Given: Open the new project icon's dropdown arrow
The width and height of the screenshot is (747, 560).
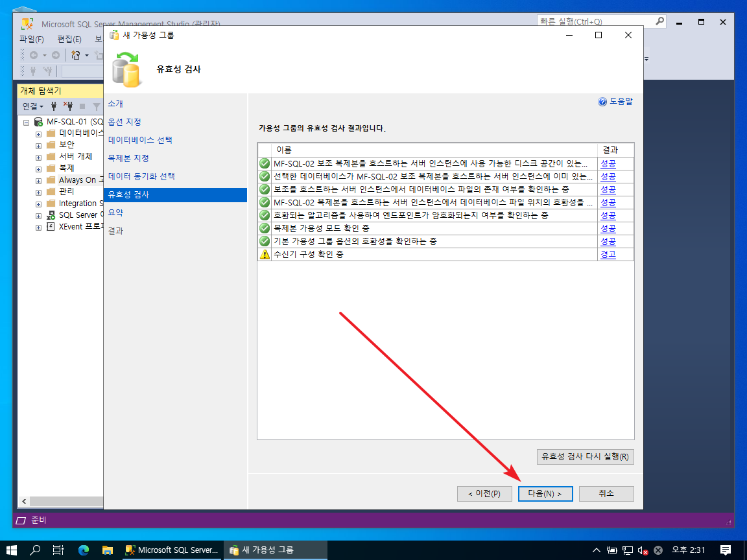Looking at the screenshot, I should click(87, 55).
